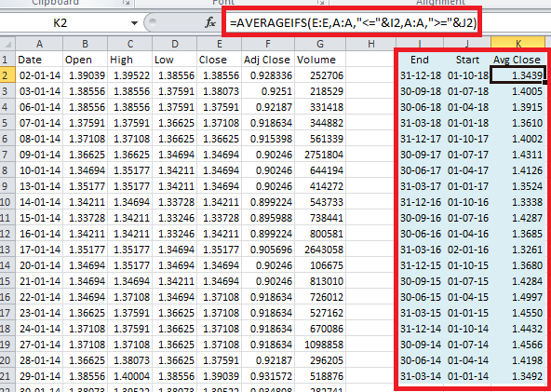Select row 21 header
551x392 pixels.
click(7, 376)
